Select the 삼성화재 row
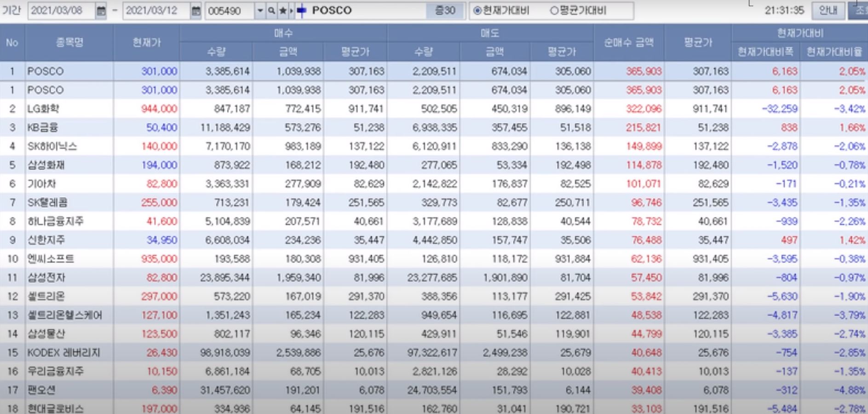This screenshot has width=868, height=414. pos(434,165)
